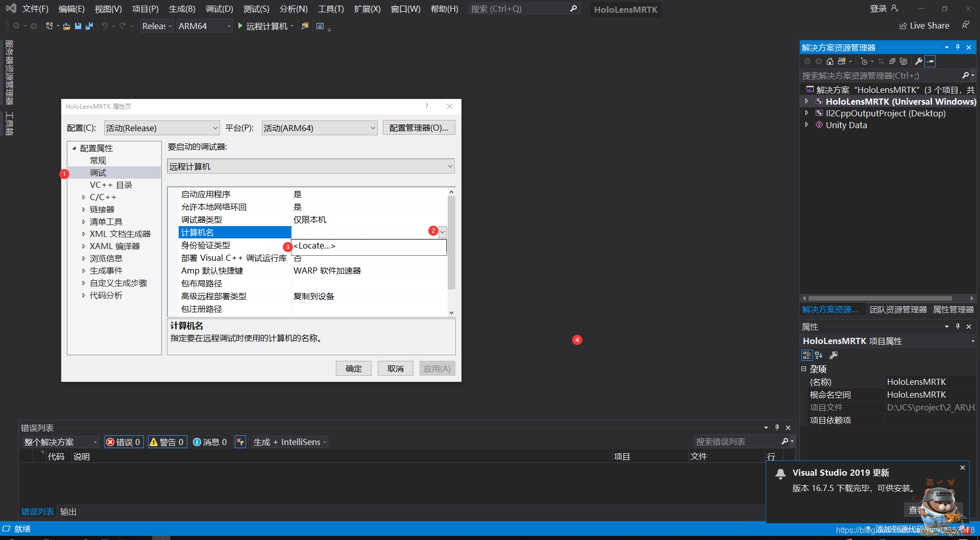The height and width of the screenshot is (540, 980).
Task: Click the Home icon in Solution Explorer
Action: (830, 61)
